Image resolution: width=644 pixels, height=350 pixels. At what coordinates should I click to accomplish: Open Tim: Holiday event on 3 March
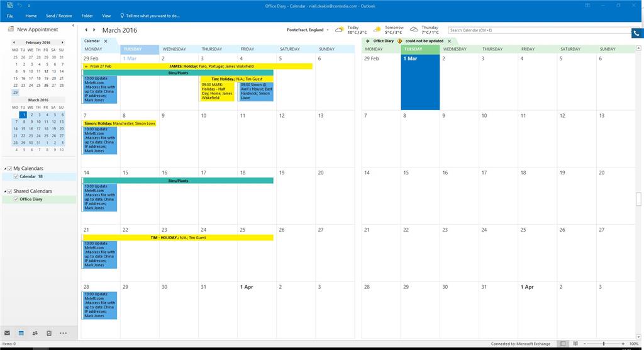click(x=236, y=79)
